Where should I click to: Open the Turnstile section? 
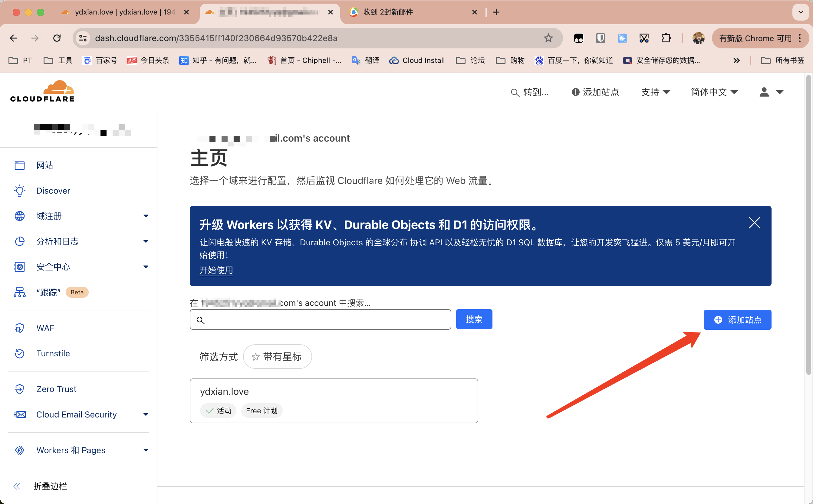[54, 354]
